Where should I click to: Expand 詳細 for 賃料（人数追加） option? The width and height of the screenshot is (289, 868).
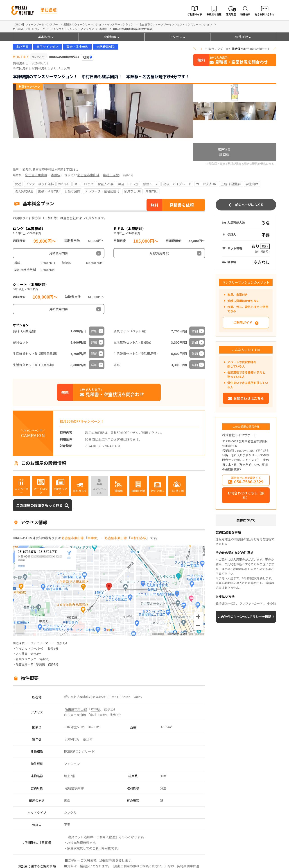(x=97, y=331)
